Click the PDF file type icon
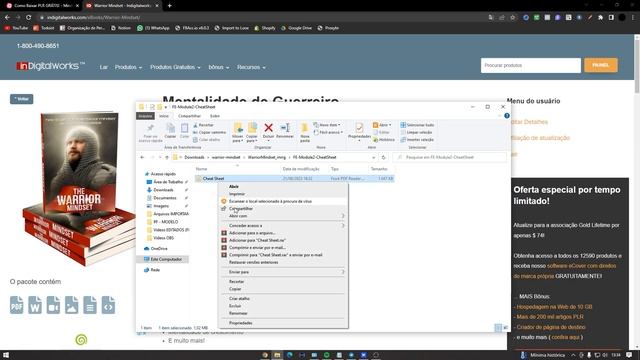 (17, 305)
